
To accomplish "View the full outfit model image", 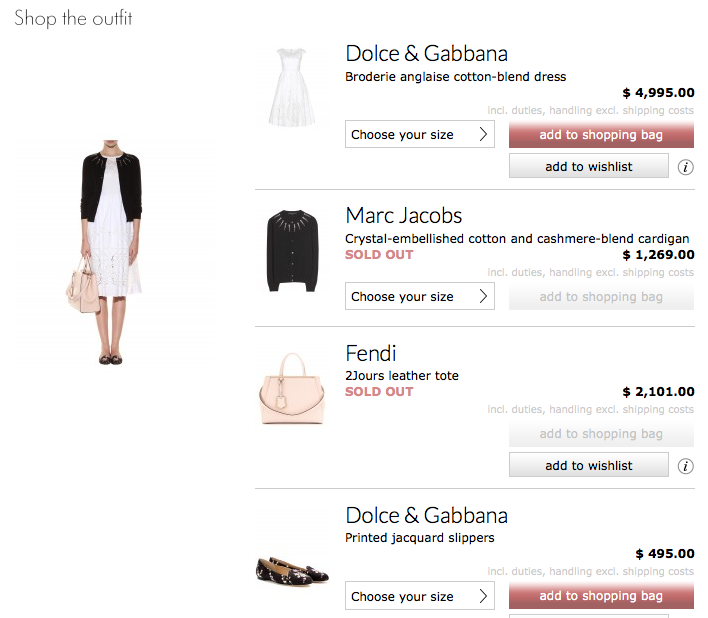I will tap(111, 252).
